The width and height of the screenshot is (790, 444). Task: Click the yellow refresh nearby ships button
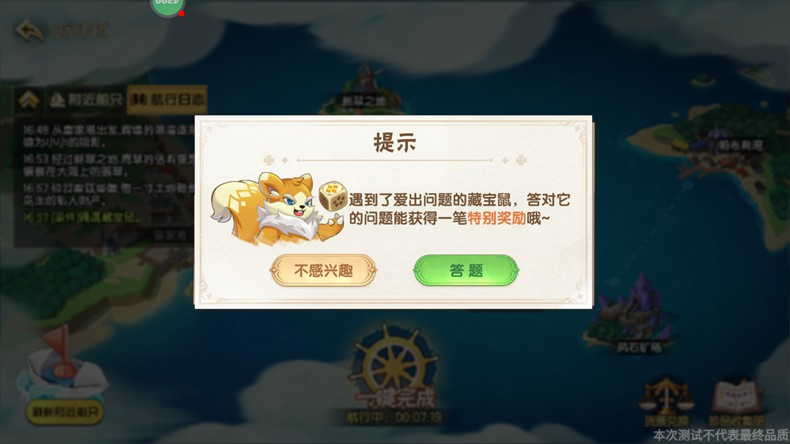[65, 412]
